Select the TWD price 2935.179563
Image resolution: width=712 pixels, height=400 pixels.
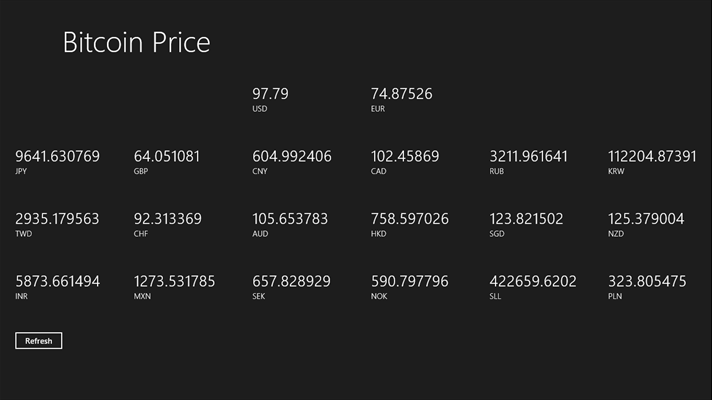click(57, 219)
